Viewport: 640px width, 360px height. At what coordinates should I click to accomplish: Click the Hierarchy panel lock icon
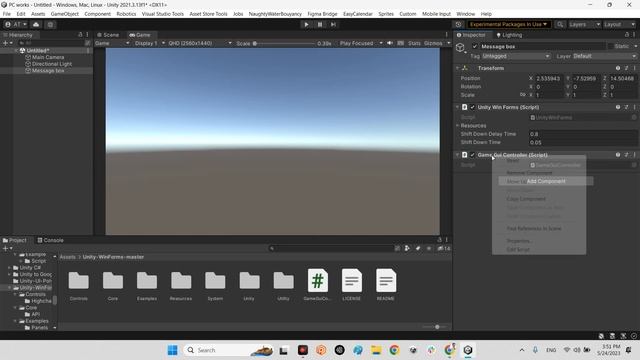(x=80, y=35)
